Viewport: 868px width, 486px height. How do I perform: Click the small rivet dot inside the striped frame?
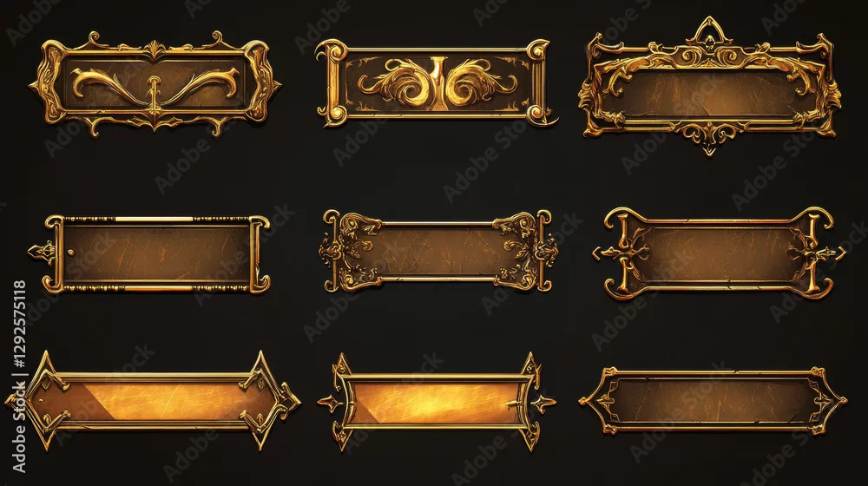click(x=70, y=253)
